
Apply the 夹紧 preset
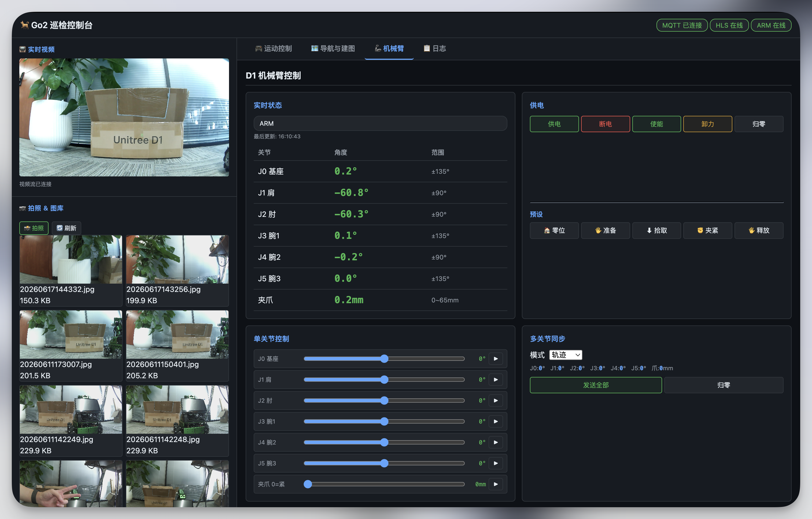tap(707, 231)
